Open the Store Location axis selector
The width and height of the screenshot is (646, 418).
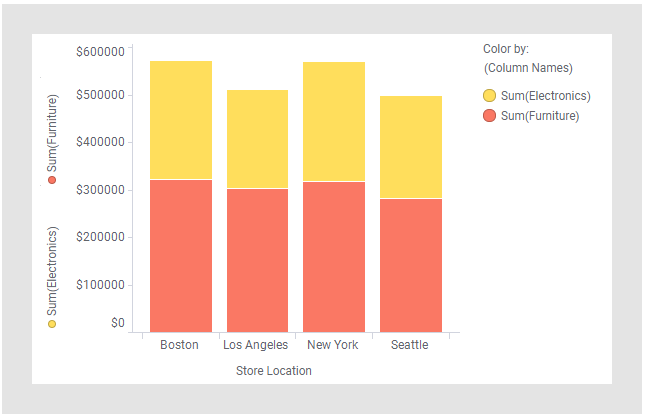[273, 371]
